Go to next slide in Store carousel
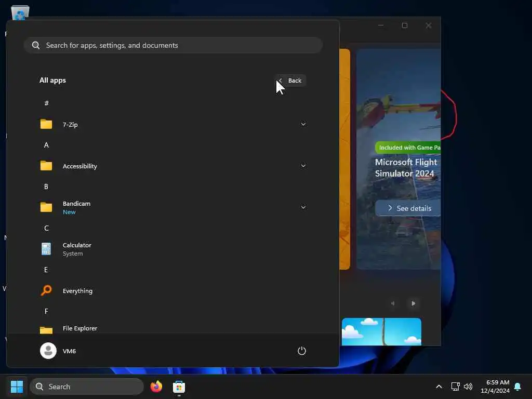The height and width of the screenshot is (399, 532). pos(413,303)
